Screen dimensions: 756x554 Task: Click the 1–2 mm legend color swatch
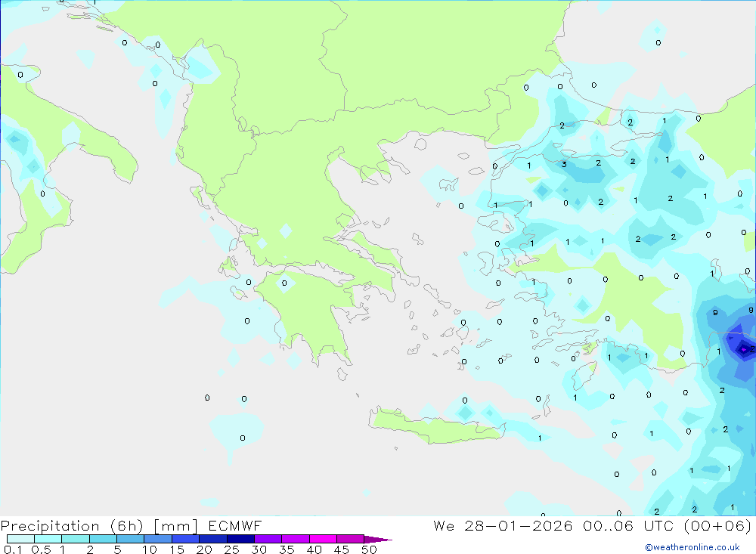click(75, 539)
